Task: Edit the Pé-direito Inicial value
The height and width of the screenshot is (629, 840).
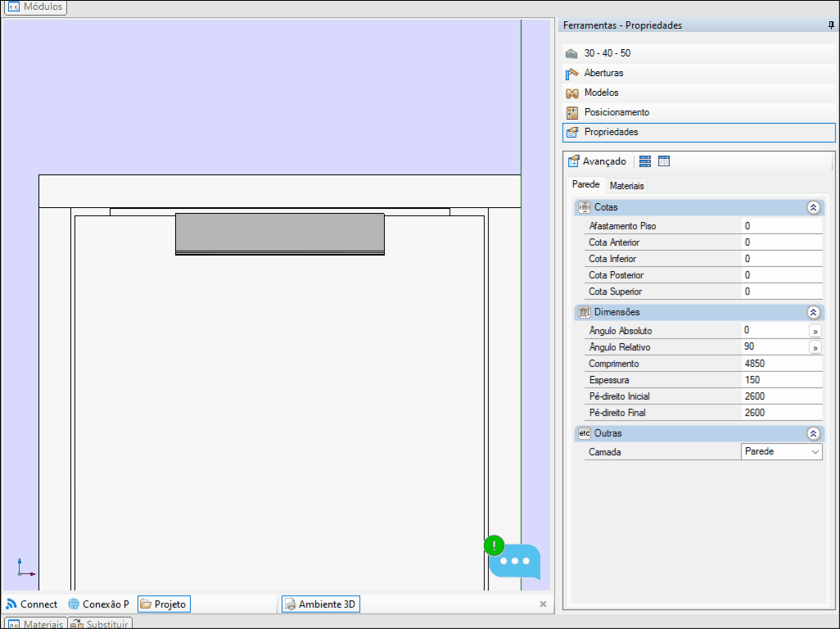Action: (x=782, y=396)
